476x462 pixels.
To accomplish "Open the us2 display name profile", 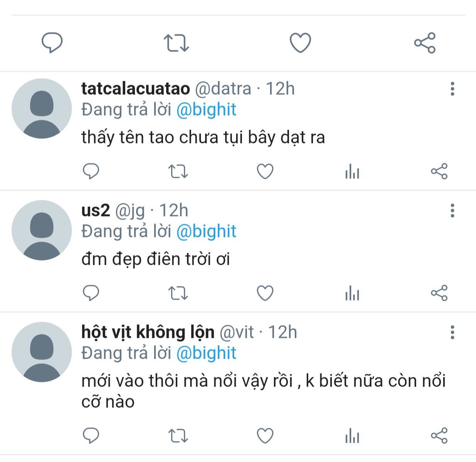I will pyautogui.click(x=95, y=211).
